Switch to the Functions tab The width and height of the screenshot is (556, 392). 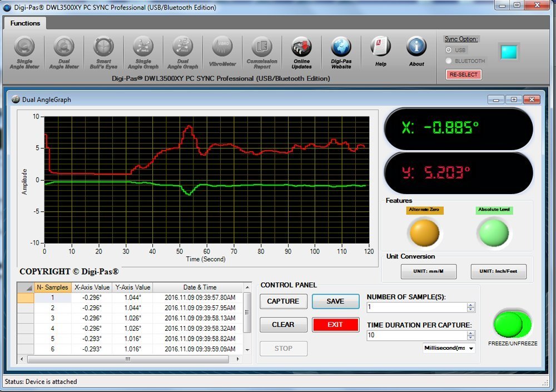pos(25,23)
